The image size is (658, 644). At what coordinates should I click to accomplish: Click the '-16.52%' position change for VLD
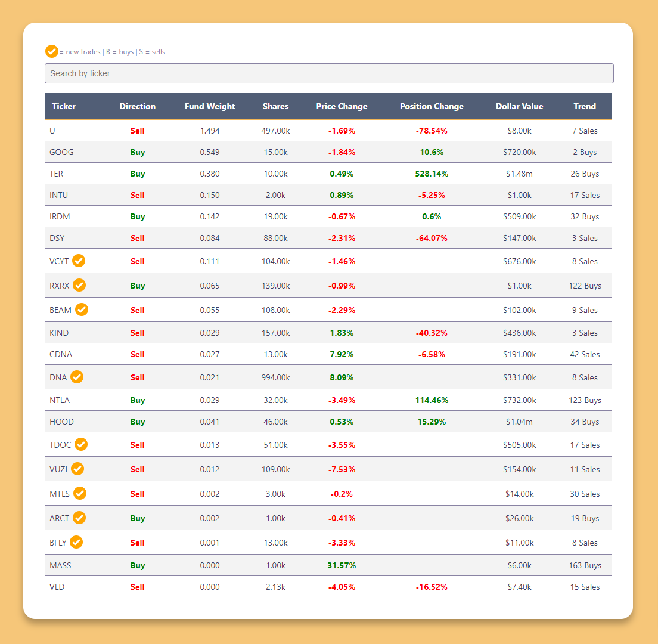tap(432, 587)
